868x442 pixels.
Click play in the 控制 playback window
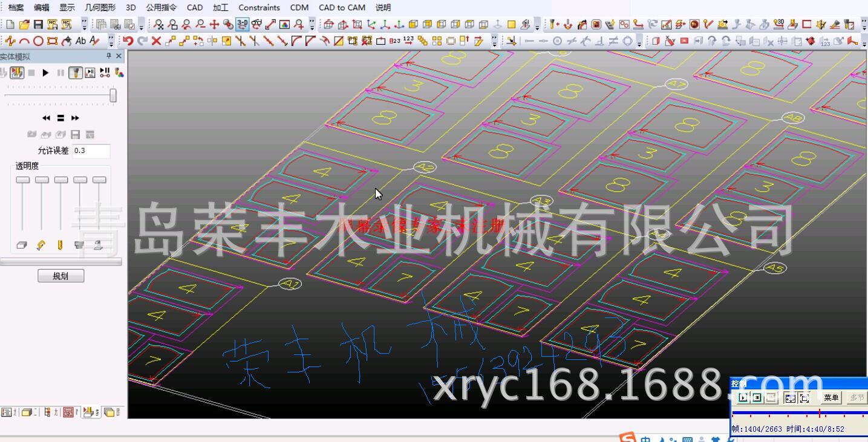(x=742, y=397)
